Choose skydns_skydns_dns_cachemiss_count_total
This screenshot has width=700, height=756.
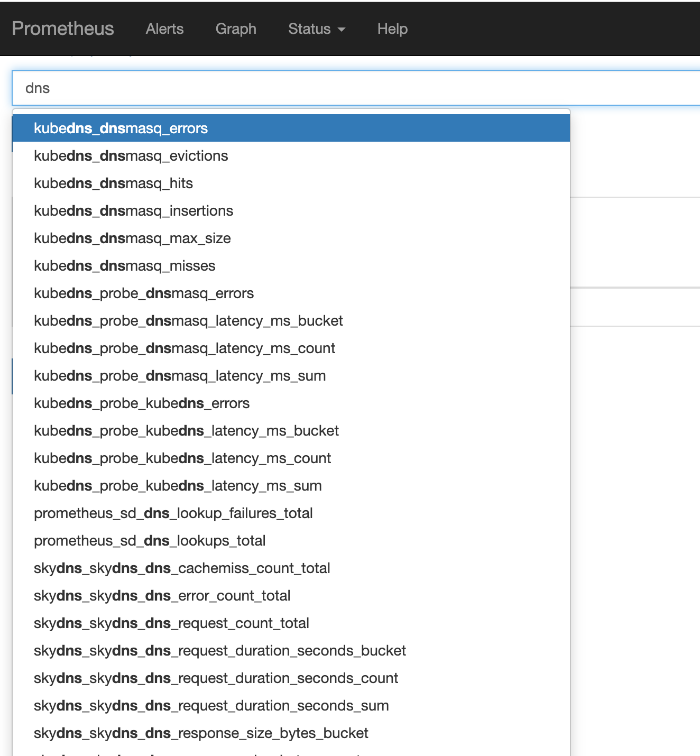click(x=291, y=568)
